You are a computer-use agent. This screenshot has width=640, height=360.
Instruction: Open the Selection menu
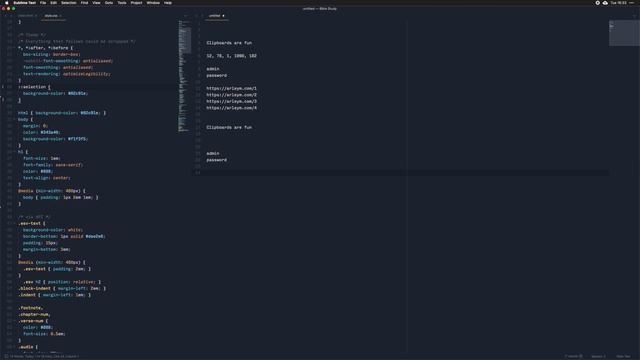[69, 2]
